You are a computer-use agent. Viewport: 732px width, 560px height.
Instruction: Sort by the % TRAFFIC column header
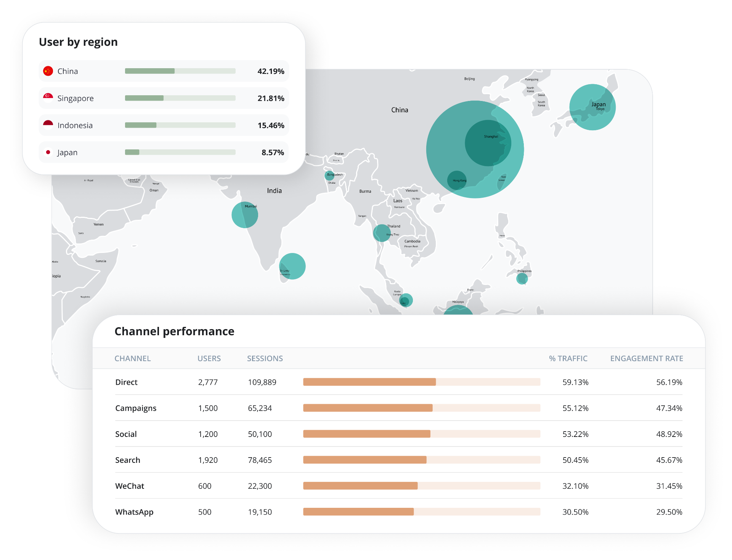568,358
